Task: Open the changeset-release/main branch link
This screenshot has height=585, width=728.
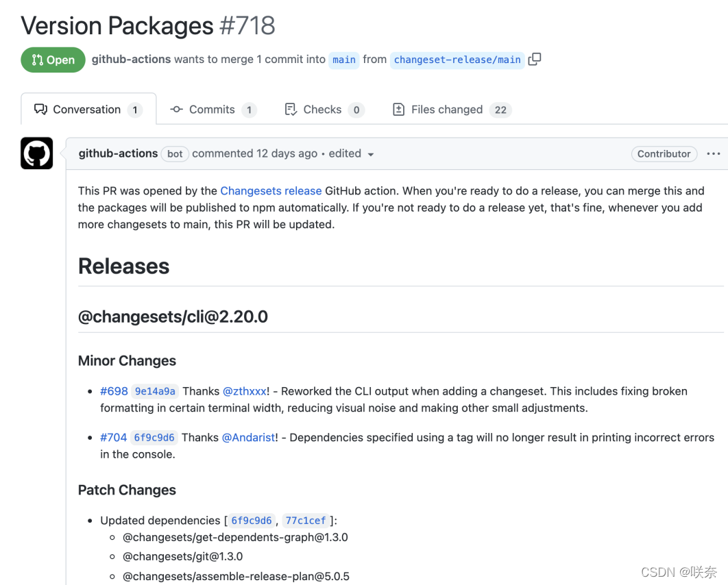Action: click(x=457, y=60)
